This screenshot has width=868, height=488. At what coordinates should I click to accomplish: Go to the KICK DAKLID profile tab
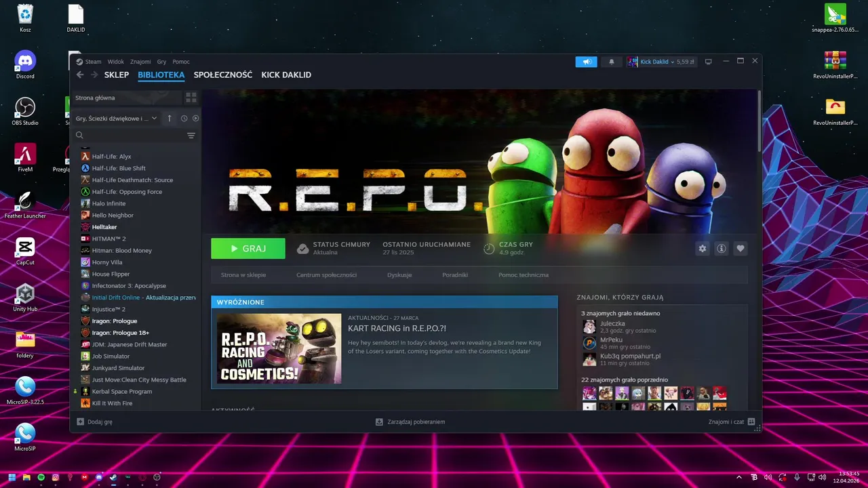coord(286,75)
